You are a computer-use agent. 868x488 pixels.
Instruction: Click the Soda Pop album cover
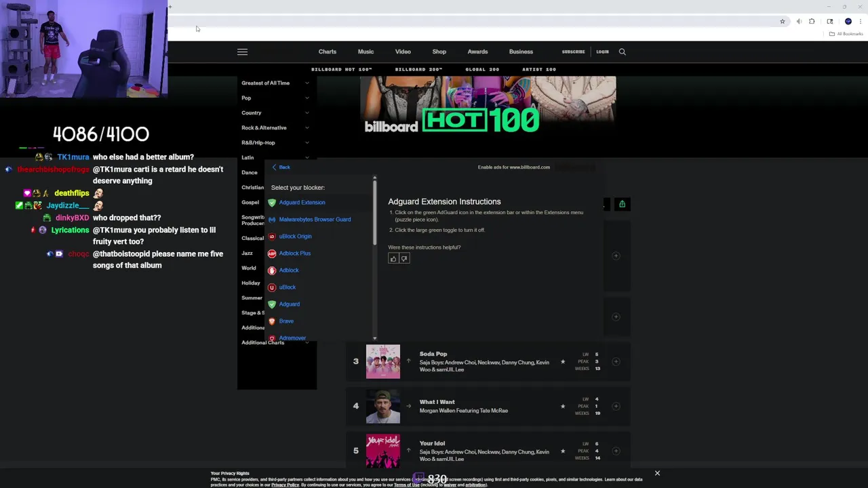(x=383, y=361)
